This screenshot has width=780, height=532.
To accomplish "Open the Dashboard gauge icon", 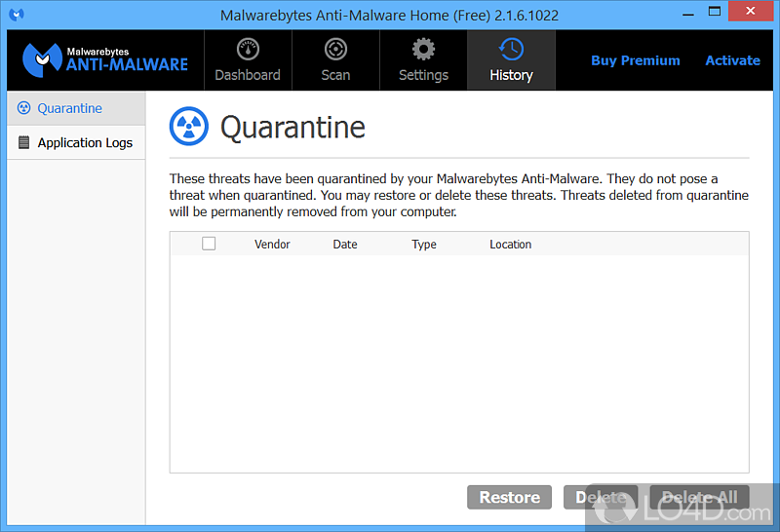I will coord(248,50).
